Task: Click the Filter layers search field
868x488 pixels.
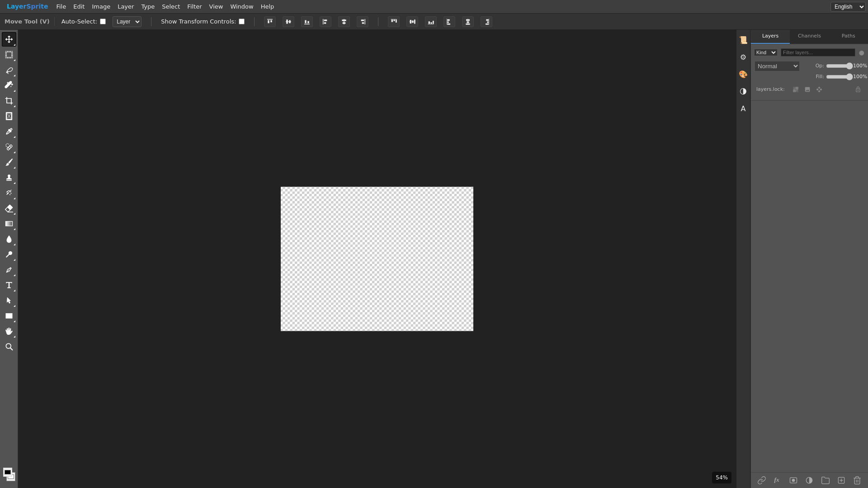Action: (x=817, y=53)
